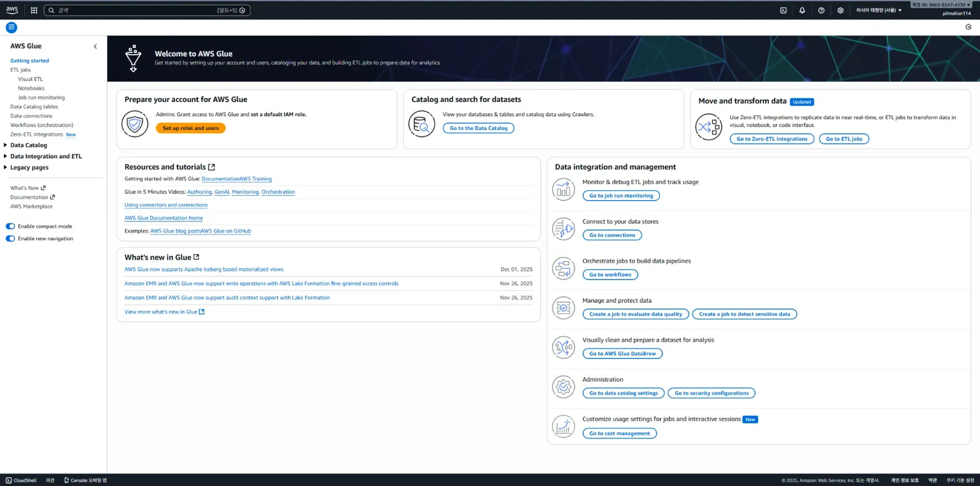Open AWS Glue Documentation home link
The height and width of the screenshot is (486, 980).
pos(164,218)
